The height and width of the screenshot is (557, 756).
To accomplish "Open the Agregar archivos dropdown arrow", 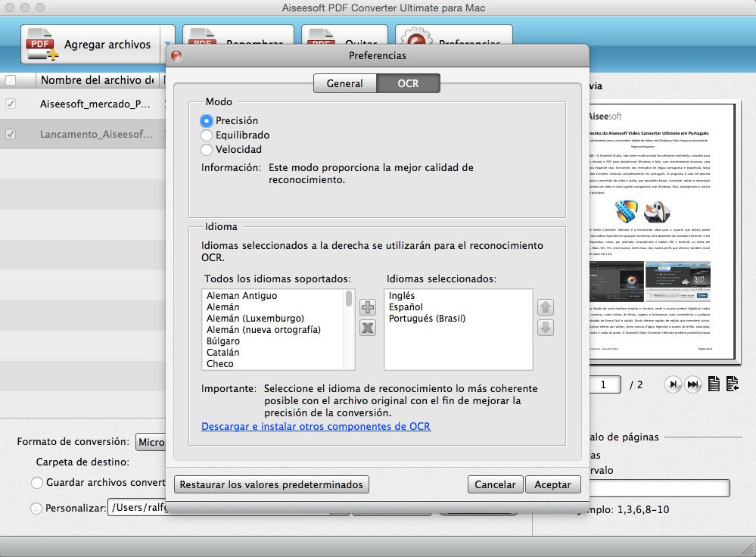I will [x=167, y=45].
